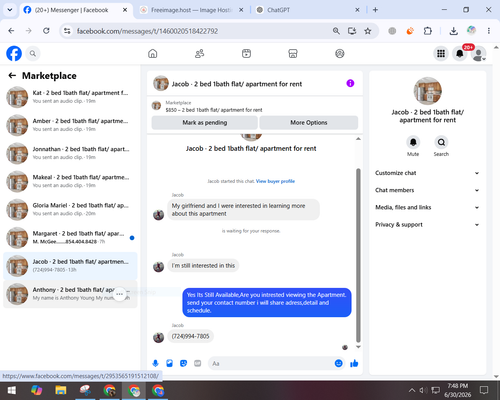Attach a photo file icon
Screen dimensions: 500x400
point(170,363)
